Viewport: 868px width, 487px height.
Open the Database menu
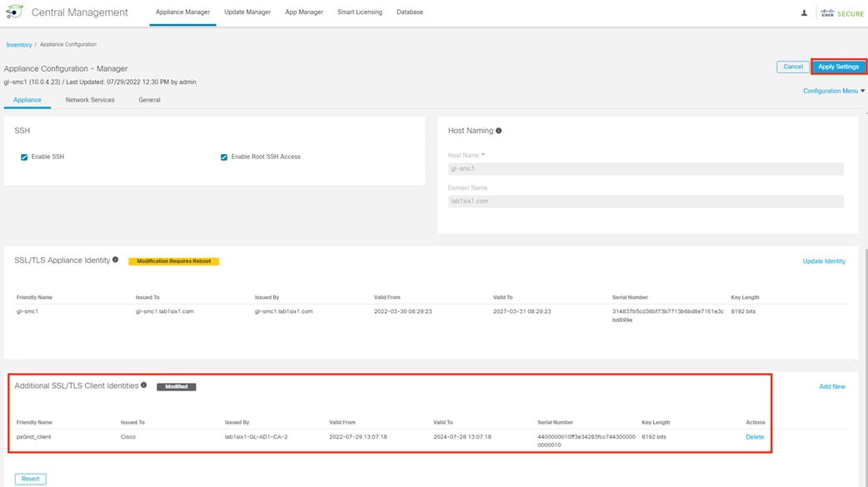(410, 12)
